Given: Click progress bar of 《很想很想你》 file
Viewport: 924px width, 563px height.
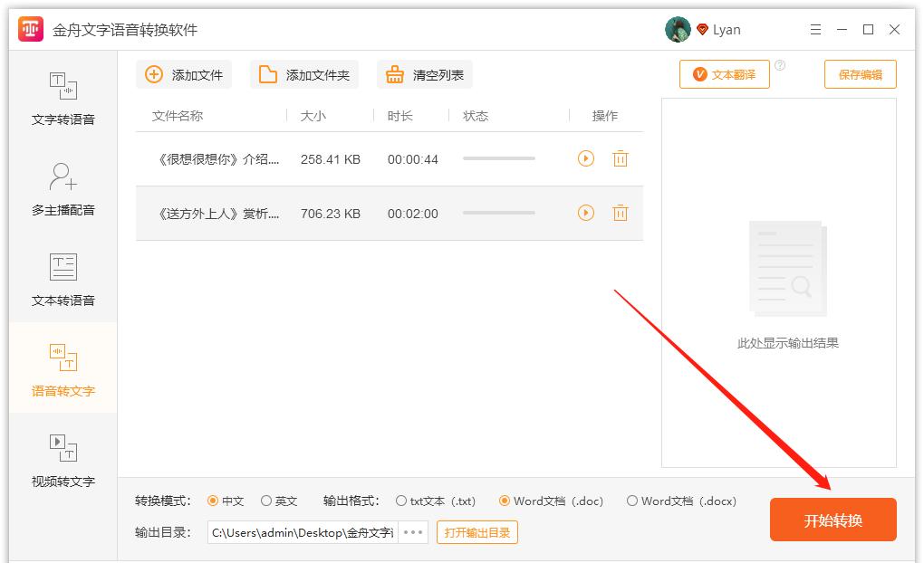Looking at the screenshot, I should (499, 158).
